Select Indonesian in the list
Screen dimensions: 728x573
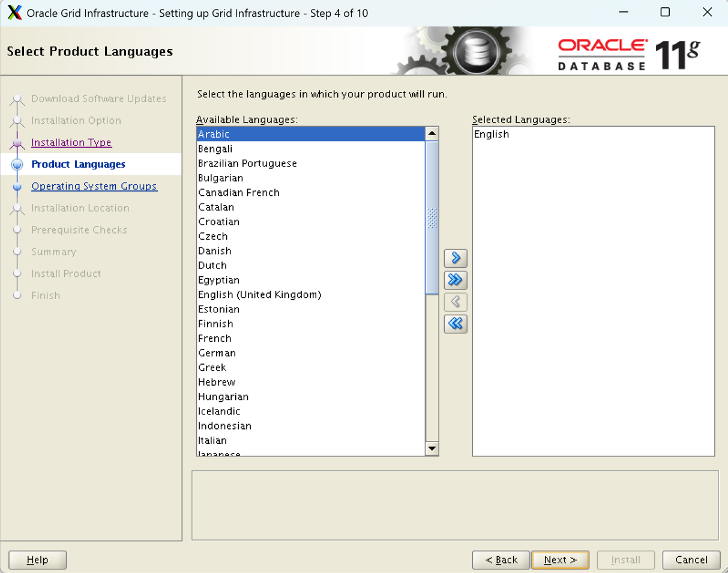point(311,426)
